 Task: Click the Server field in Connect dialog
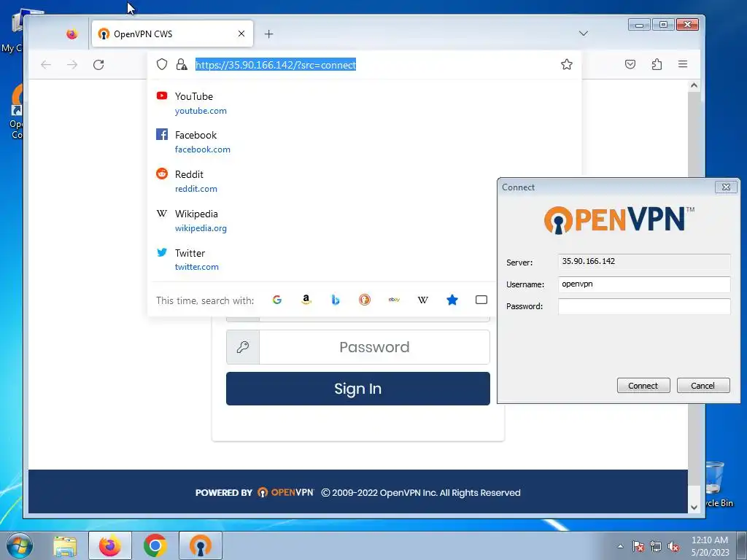coord(644,262)
